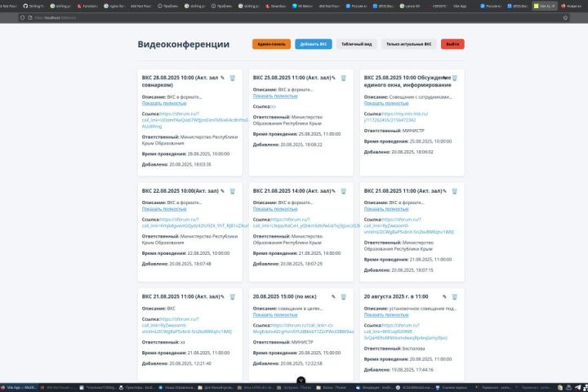Image resolution: width=588 pixels, height=392 pixels.
Task: Open the mts-link URL in Обсуждение card
Action: tap(396, 117)
